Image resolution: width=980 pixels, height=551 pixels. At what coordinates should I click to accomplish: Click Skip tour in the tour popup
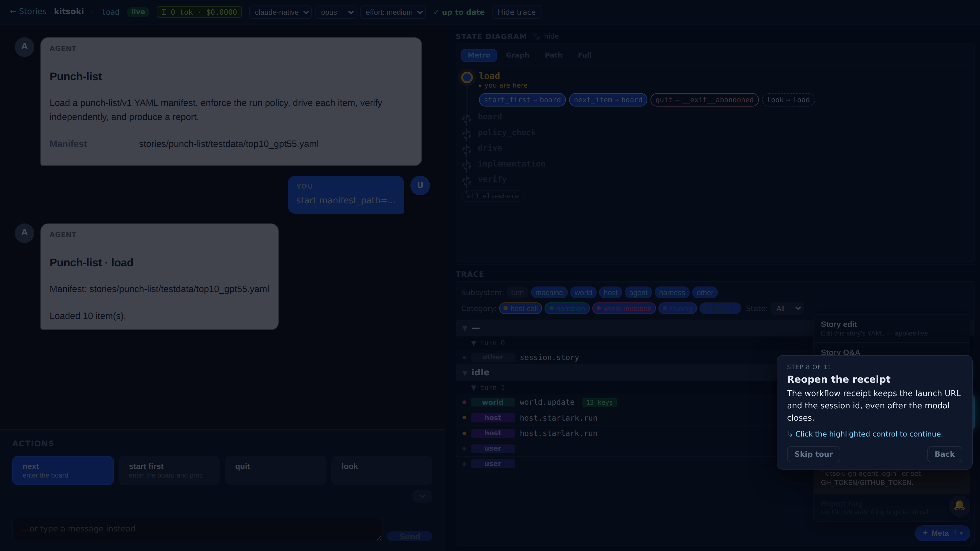tap(813, 454)
